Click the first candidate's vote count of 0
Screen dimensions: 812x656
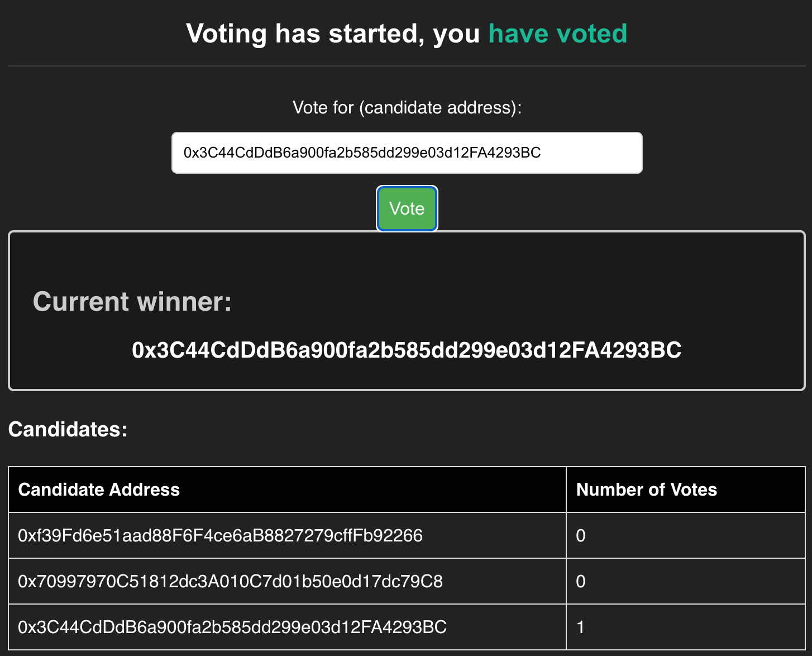point(580,535)
